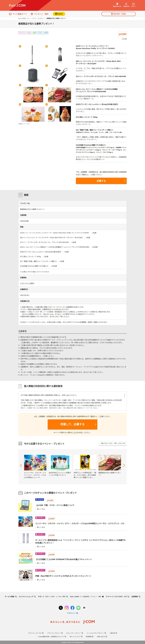Image resolution: width=145 pixels, height=644 pixels.
Task: Open the 企業情報 footer menu
Action: click(x=136, y=596)
